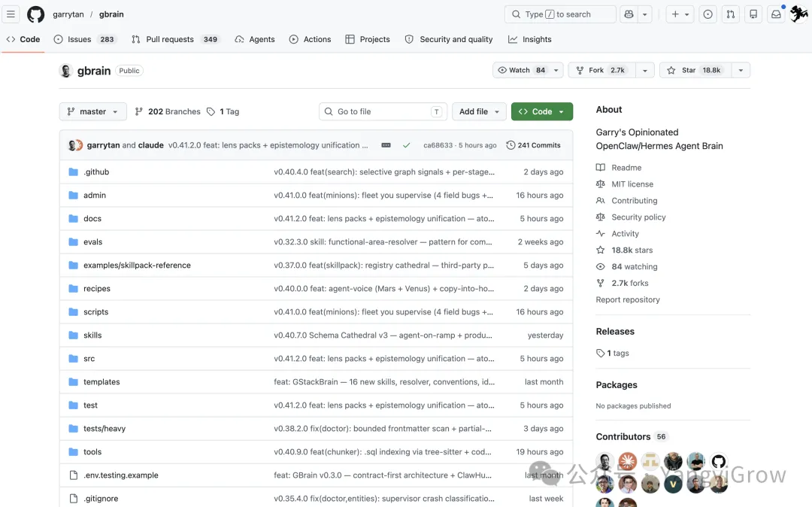Open the tests/heavy folder

105,428
